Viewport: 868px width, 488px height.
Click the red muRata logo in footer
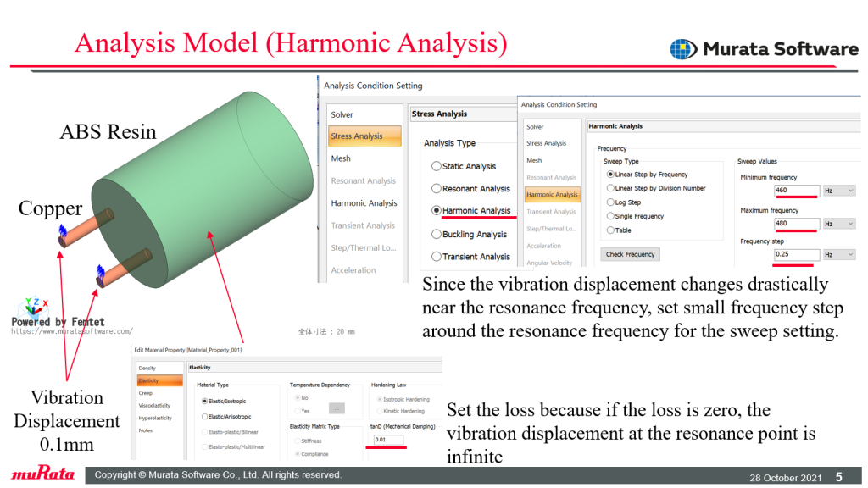(43, 474)
